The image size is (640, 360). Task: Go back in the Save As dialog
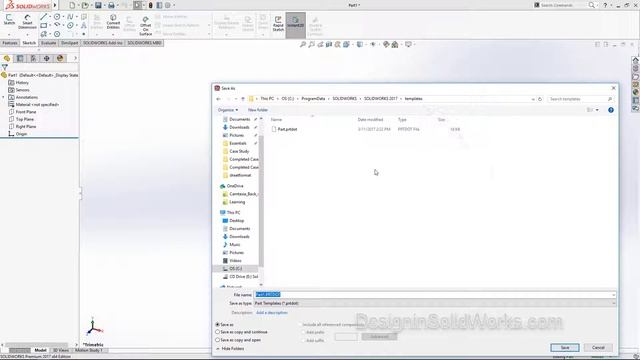(218, 99)
